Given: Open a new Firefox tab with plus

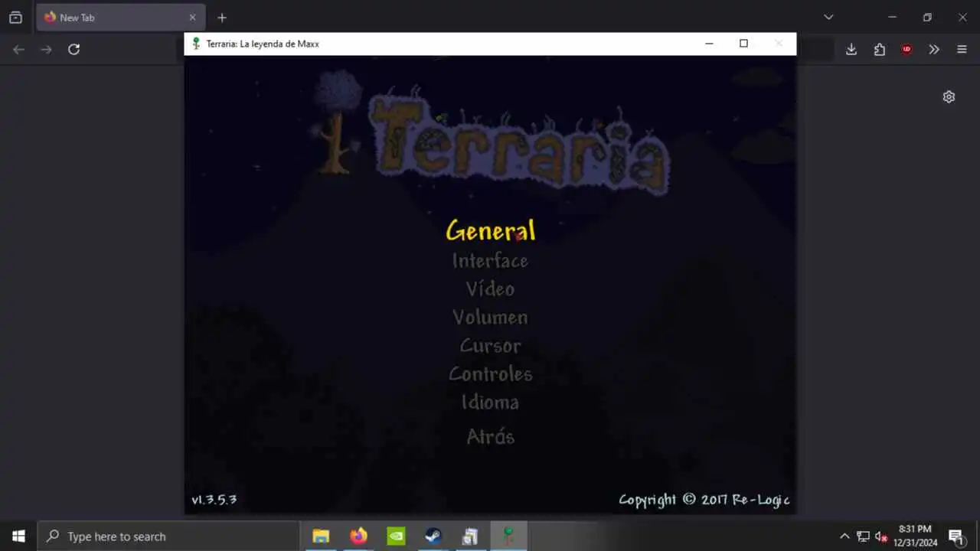Looking at the screenshot, I should click(222, 18).
